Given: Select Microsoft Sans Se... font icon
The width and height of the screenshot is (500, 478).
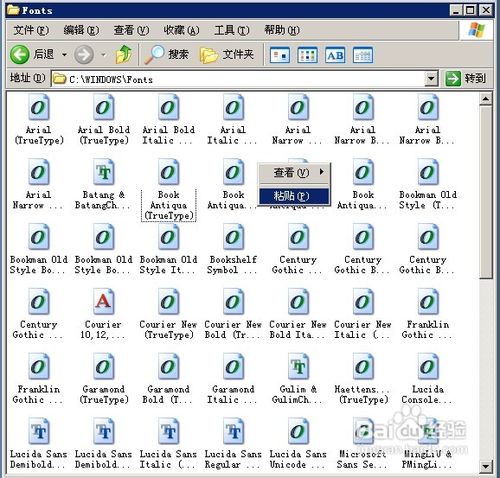Looking at the screenshot, I should [363, 431].
